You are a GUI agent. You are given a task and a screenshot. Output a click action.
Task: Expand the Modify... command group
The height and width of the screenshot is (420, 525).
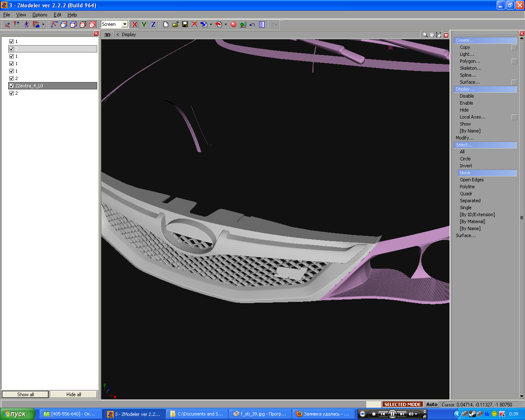[465, 138]
